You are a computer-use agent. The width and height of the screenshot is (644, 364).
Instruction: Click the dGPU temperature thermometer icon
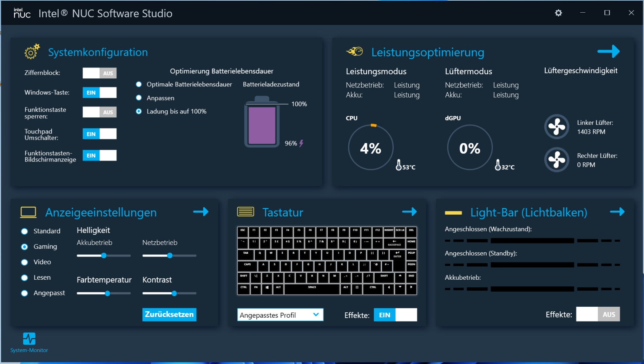click(498, 165)
